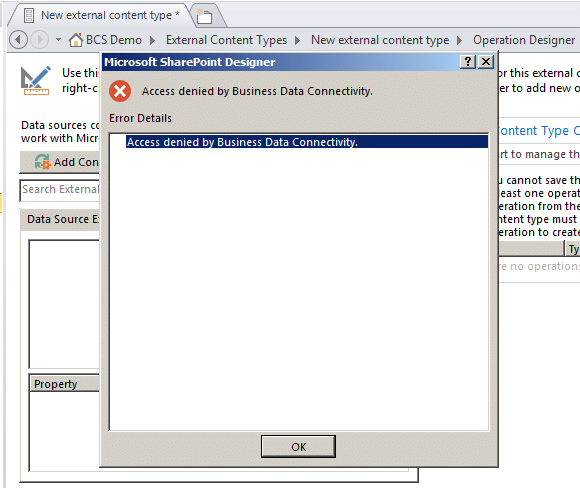The image size is (580, 488).
Task: Click the navigate forward arrow button
Action: (39, 40)
